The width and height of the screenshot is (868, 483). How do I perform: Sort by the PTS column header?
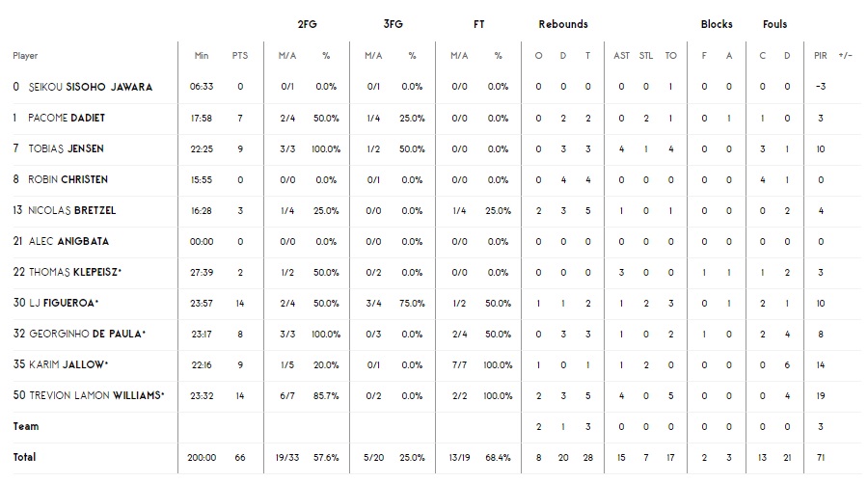(240, 56)
